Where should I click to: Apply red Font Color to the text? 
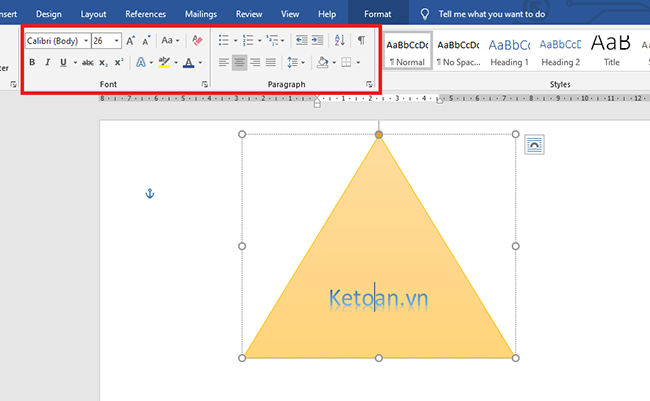pyautogui.click(x=188, y=63)
